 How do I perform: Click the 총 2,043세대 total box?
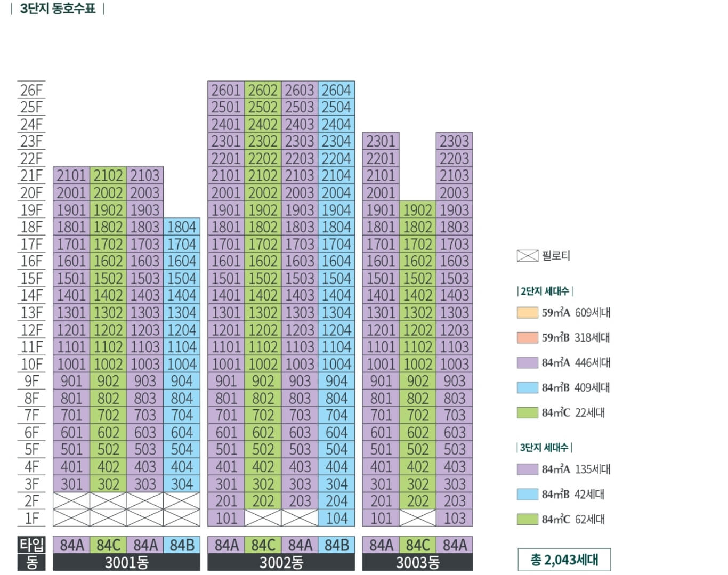coord(564,560)
